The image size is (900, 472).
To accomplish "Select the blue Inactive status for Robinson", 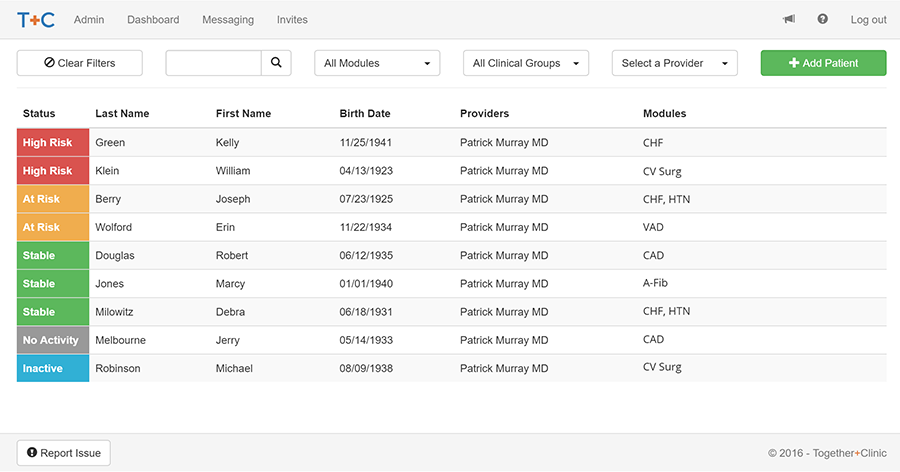I will pyautogui.click(x=53, y=368).
